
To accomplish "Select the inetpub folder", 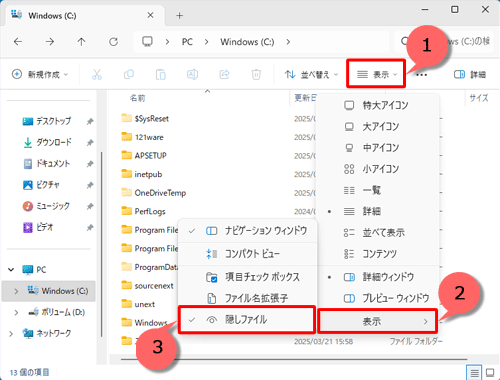I will 142,174.
